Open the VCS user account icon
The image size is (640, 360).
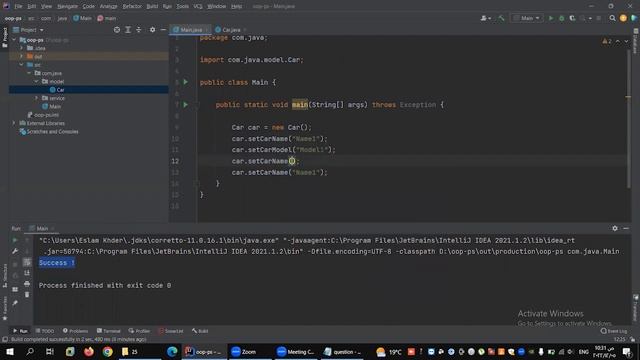click(x=485, y=18)
